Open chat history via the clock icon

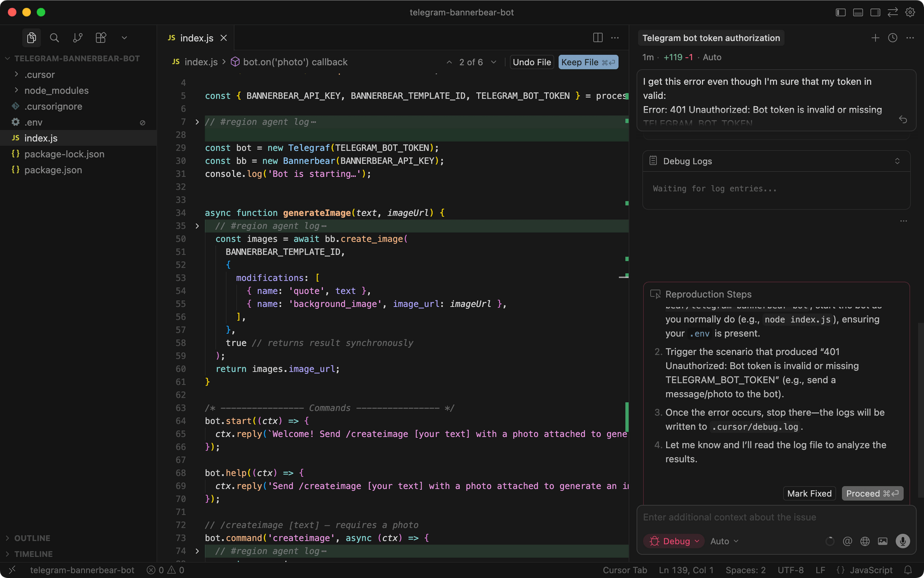coord(892,38)
